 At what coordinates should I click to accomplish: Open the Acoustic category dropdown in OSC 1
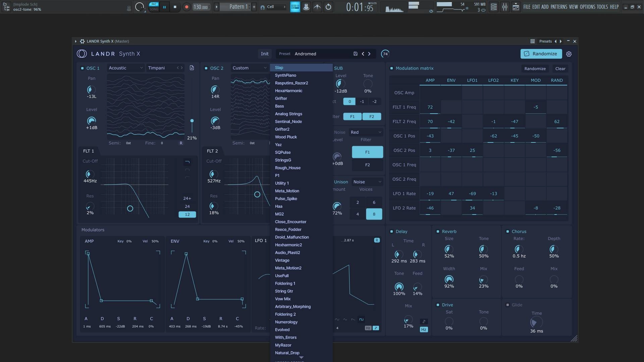pyautogui.click(x=126, y=68)
